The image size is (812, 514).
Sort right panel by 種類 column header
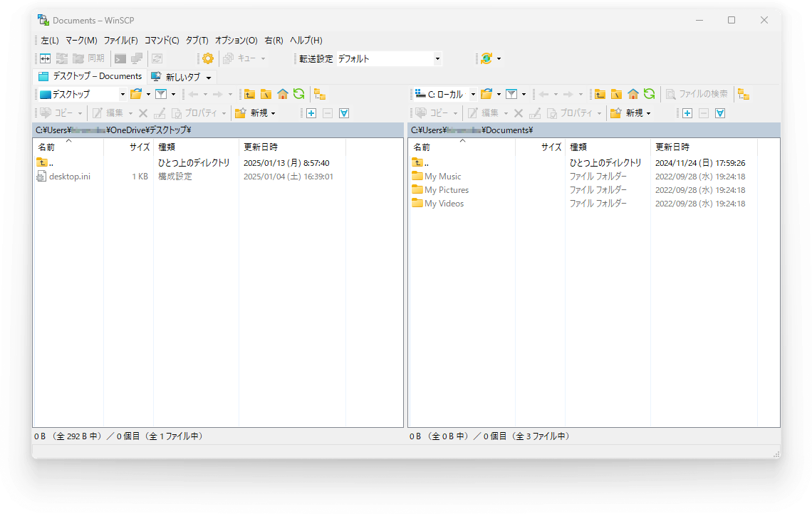(x=608, y=147)
